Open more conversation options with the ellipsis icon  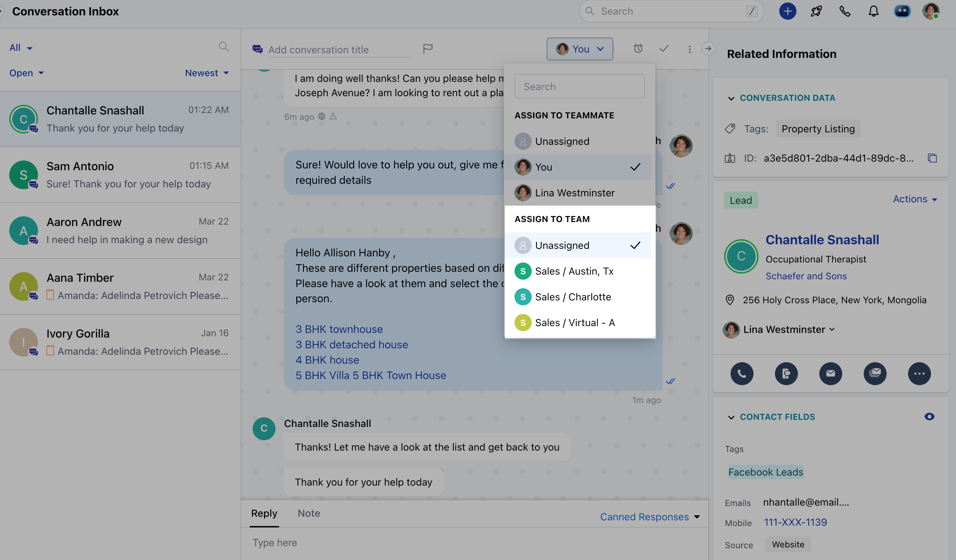click(689, 49)
